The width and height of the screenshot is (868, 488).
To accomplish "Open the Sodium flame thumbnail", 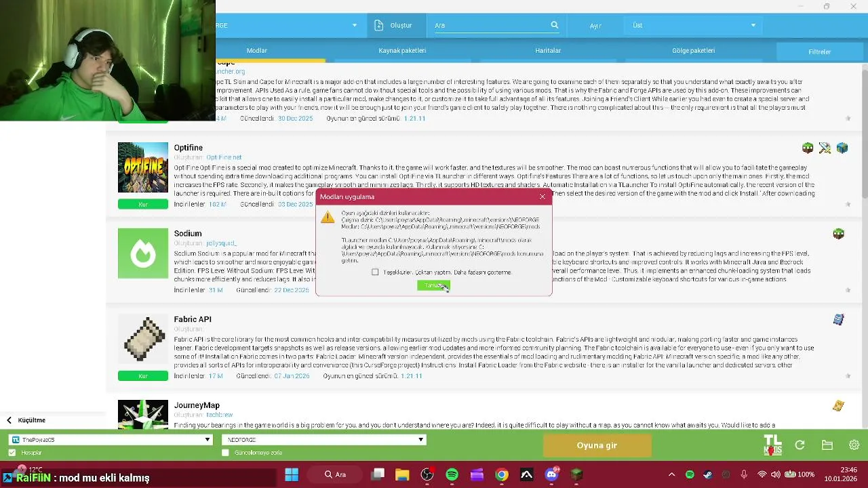I will coord(143,253).
